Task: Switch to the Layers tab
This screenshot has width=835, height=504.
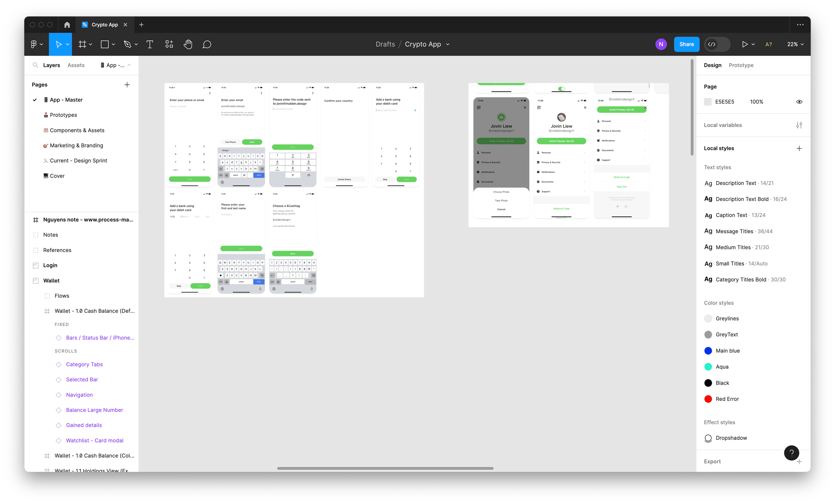Action: (x=51, y=65)
